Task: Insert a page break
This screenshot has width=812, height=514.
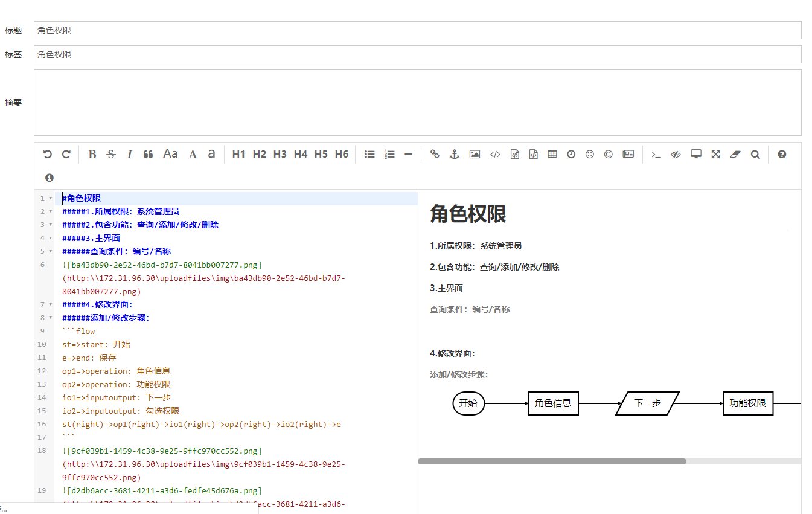Action: tap(628, 155)
